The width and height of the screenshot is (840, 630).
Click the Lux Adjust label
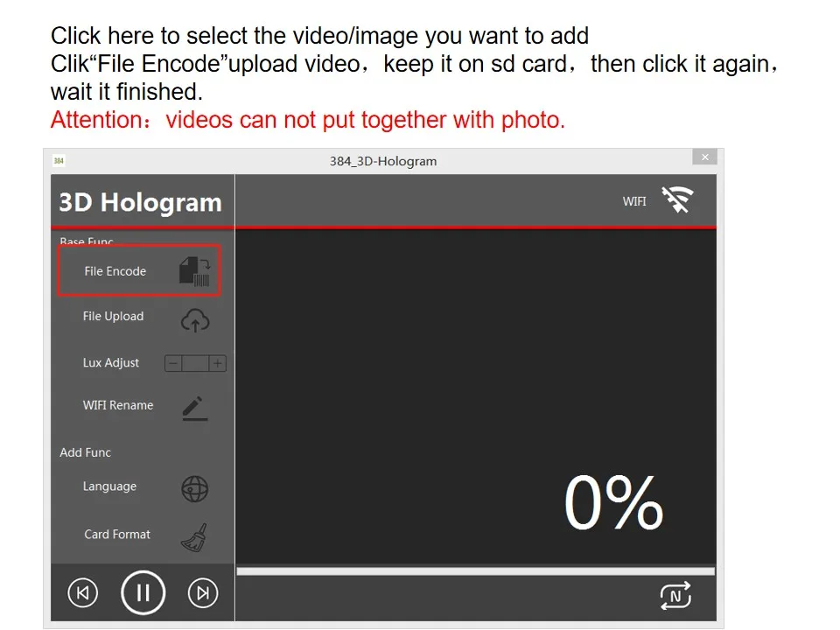click(x=111, y=362)
